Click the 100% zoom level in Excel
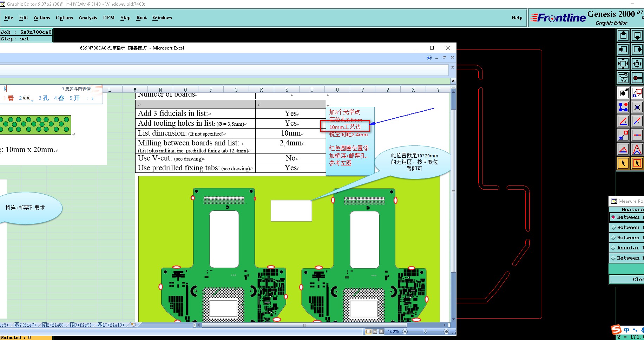Screen dimensions: 644x340 tap(393, 332)
